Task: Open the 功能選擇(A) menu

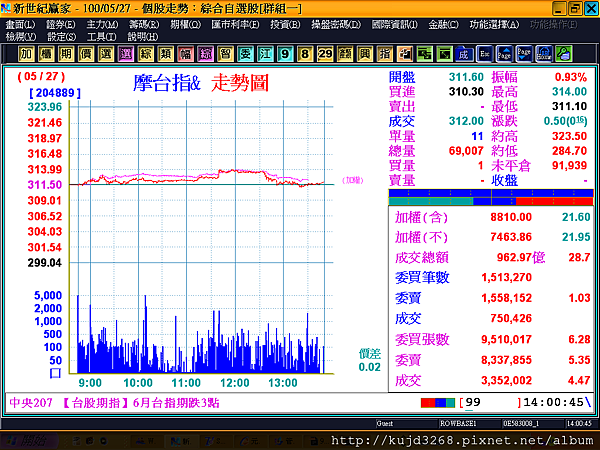Action: click(494, 25)
